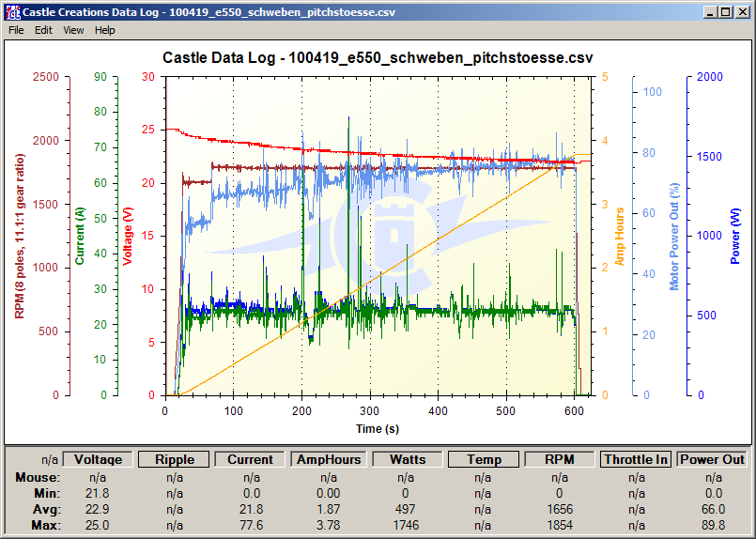
Task: Click the max watts value 1746
Action: [406, 525]
